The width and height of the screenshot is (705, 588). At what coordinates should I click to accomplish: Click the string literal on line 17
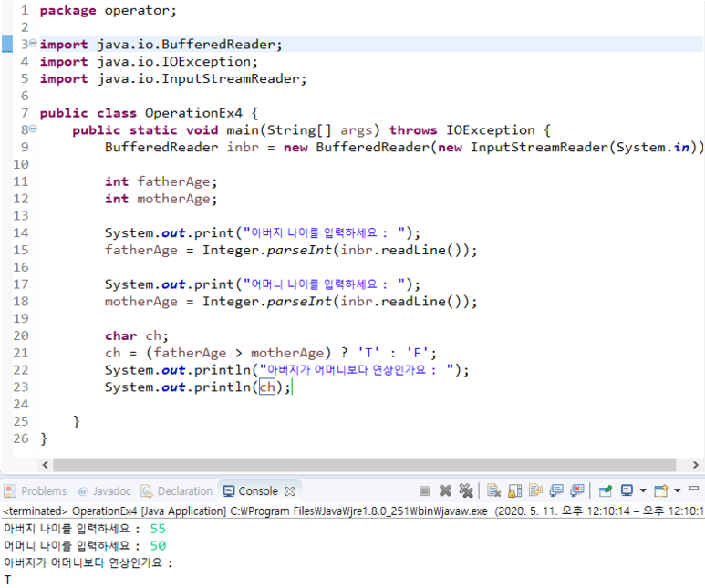(324, 284)
